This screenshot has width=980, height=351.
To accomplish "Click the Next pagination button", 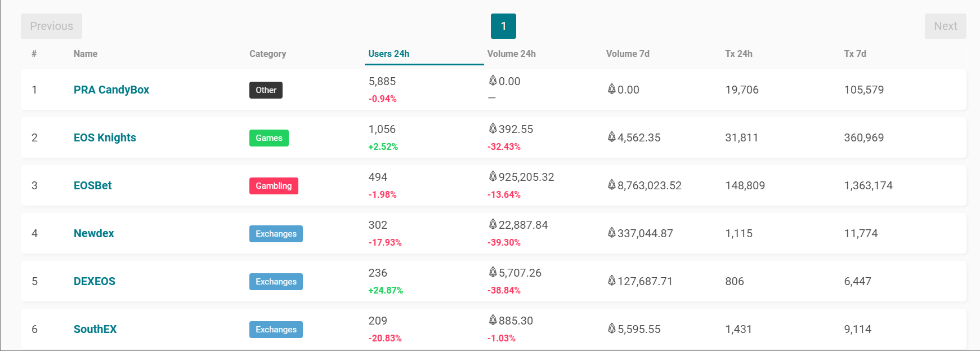I will (x=945, y=26).
